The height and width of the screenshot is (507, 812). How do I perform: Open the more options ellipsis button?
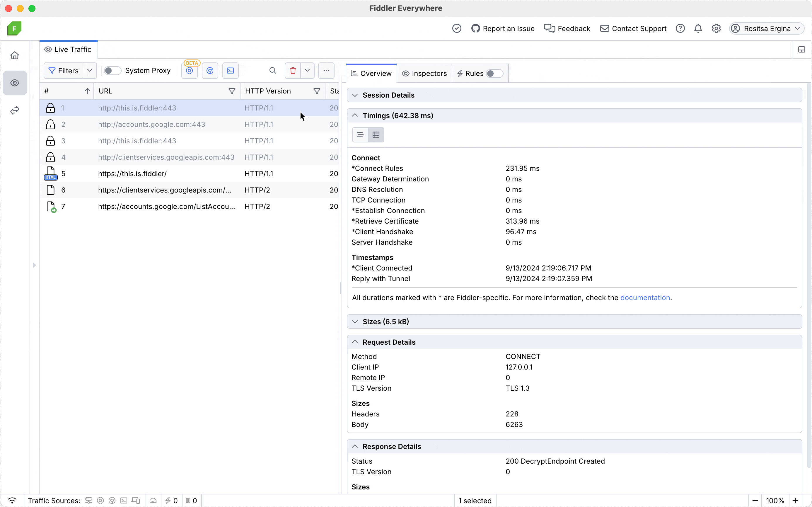click(326, 71)
